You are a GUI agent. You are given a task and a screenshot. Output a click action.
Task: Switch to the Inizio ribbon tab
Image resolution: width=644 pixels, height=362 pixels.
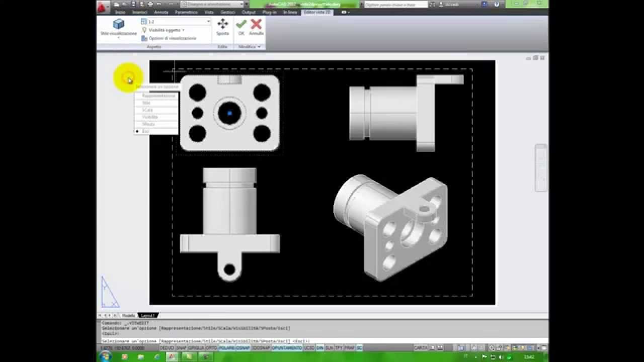point(120,12)
